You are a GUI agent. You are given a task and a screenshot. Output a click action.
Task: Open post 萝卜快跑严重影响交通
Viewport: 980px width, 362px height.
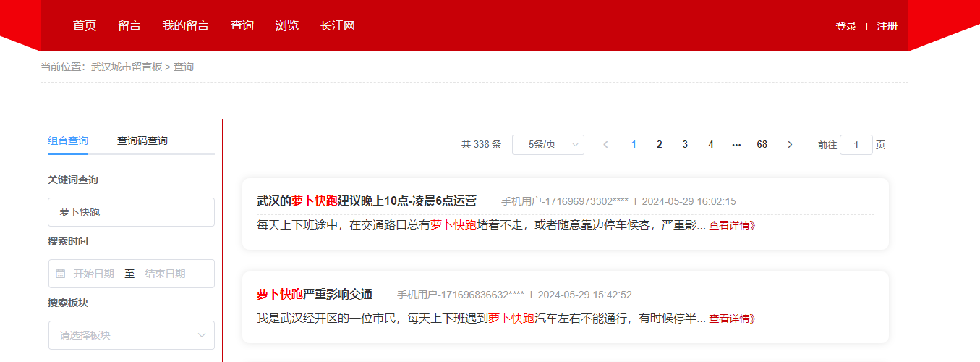tap(315, 295)
